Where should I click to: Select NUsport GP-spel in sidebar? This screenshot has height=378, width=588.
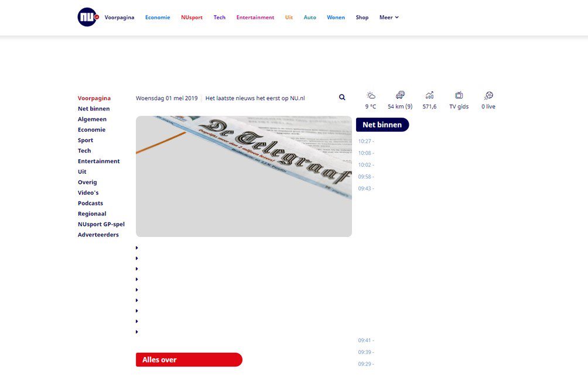(101, 224)
